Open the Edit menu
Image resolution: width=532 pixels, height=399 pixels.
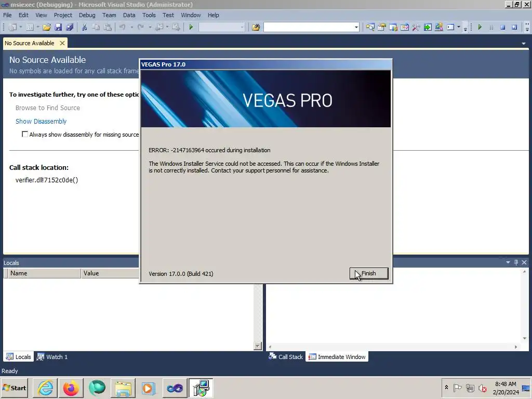point(23,15)
